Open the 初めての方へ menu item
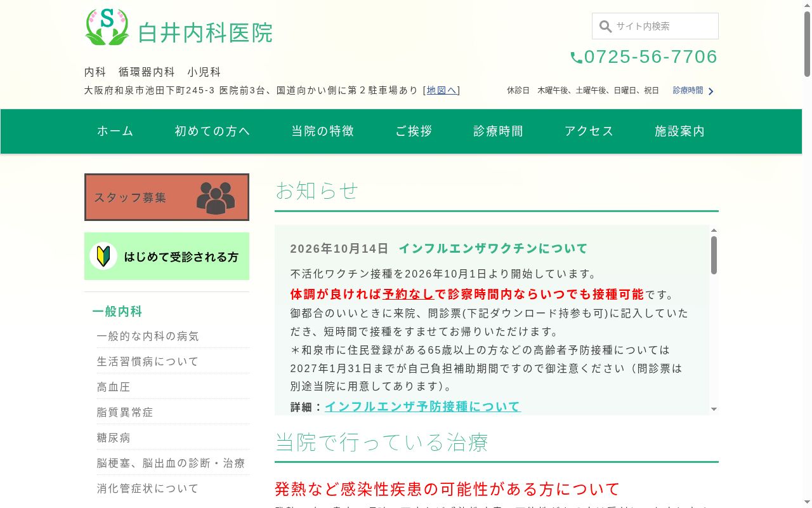The image size is (812, 508). [x=213, y=131]
